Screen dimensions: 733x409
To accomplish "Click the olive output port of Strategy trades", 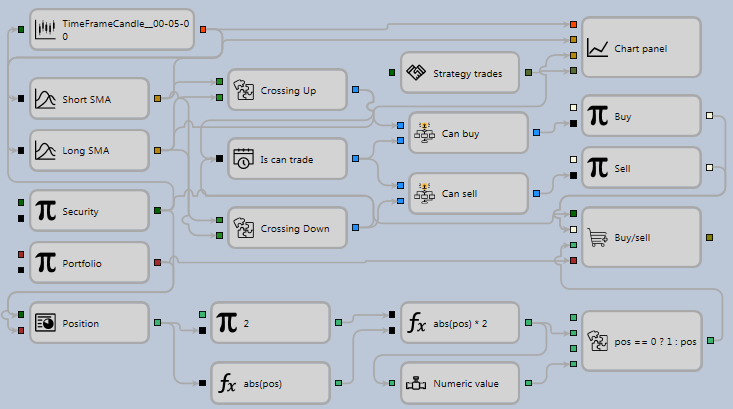I will click(x=529, y=72).
